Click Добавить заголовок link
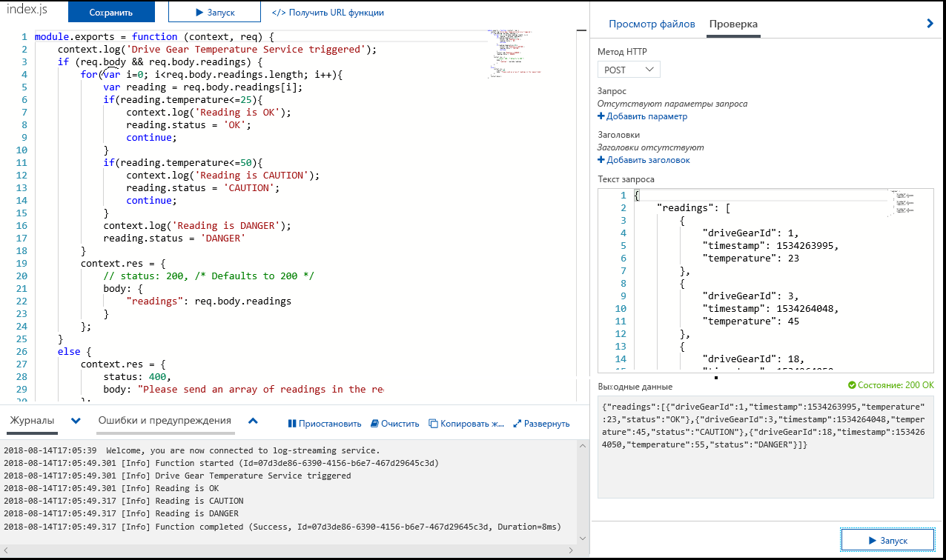This screenshot has height=560, width=946. [x=644, y=160]
